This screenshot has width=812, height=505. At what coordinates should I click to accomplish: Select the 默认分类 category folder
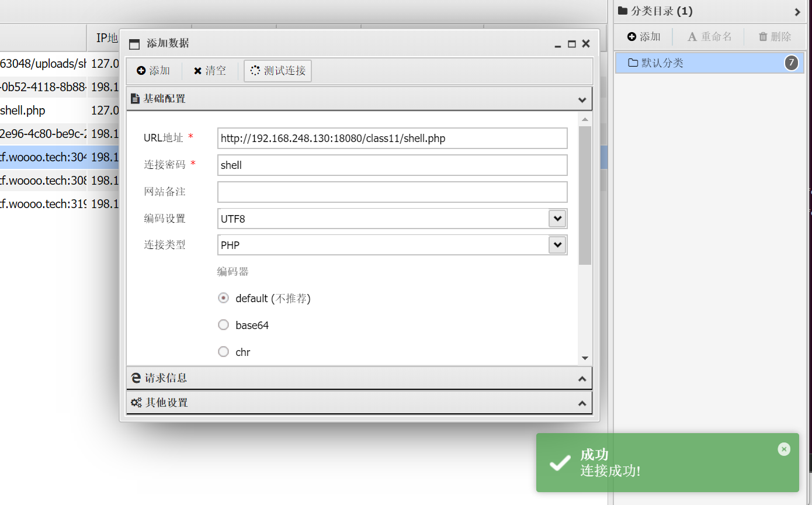[662, 63]
